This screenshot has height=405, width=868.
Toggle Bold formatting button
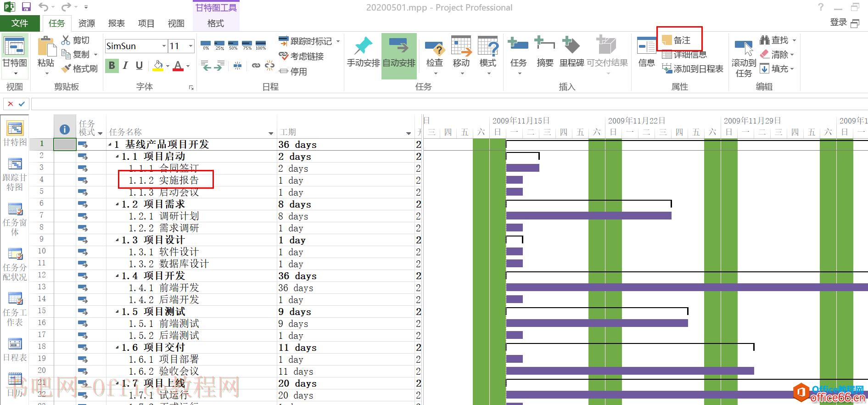(x=112, y=66)
